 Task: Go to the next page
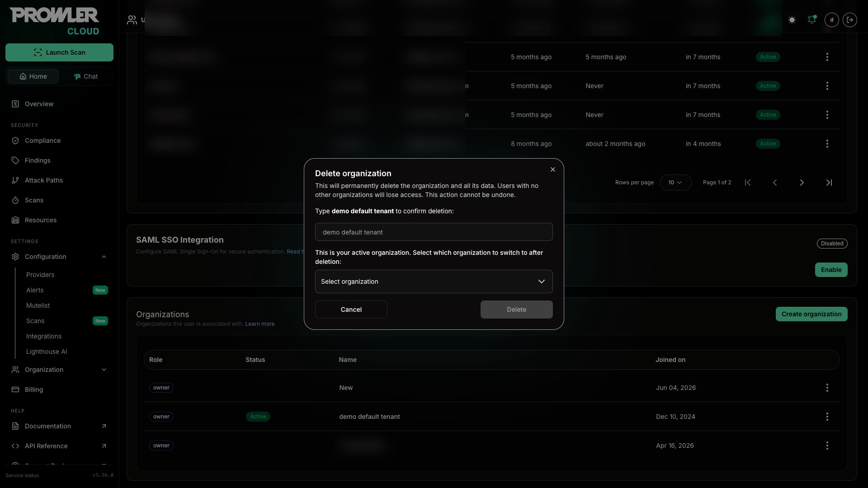[x=802, y=183]
